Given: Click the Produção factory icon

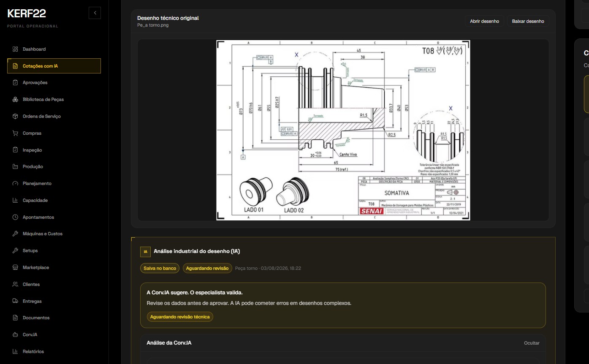Looking at the screenshot, I should [15, 166].
